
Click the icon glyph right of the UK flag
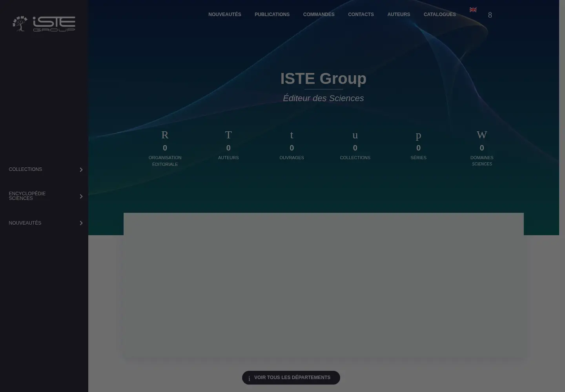click(490, 15)
